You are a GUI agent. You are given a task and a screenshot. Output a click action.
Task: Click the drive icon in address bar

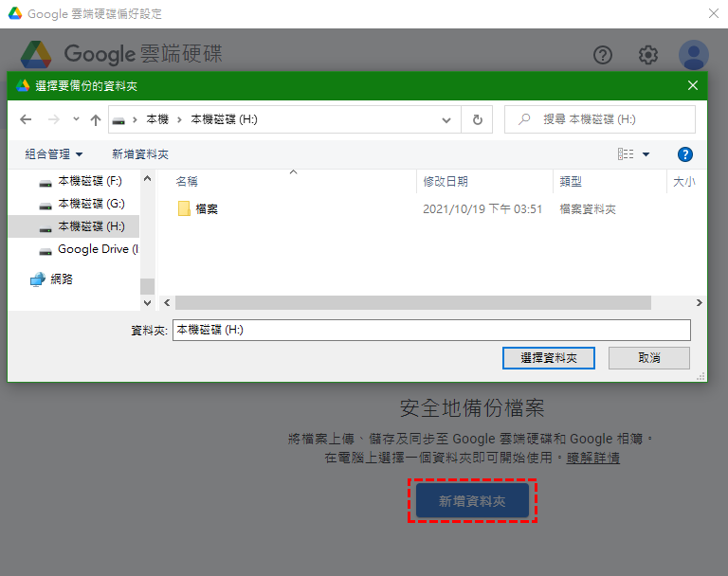pyautogui.click(x=118, y=120)
